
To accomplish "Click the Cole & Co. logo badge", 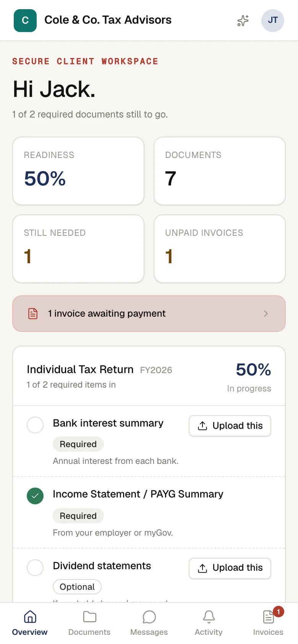I will pyautogui.click(x=25, y=21).
